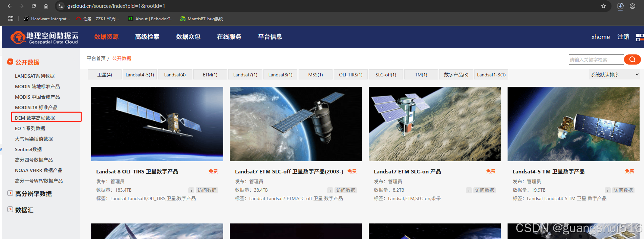
Task: Go to the browser home icon
Action: (x=46, y=6)
